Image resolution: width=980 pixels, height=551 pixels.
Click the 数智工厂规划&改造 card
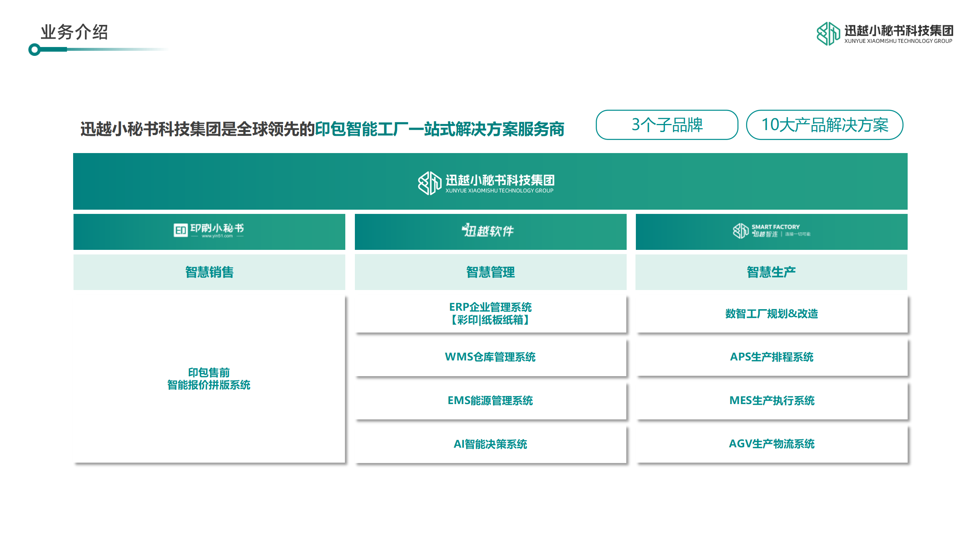tap(771, 313)
